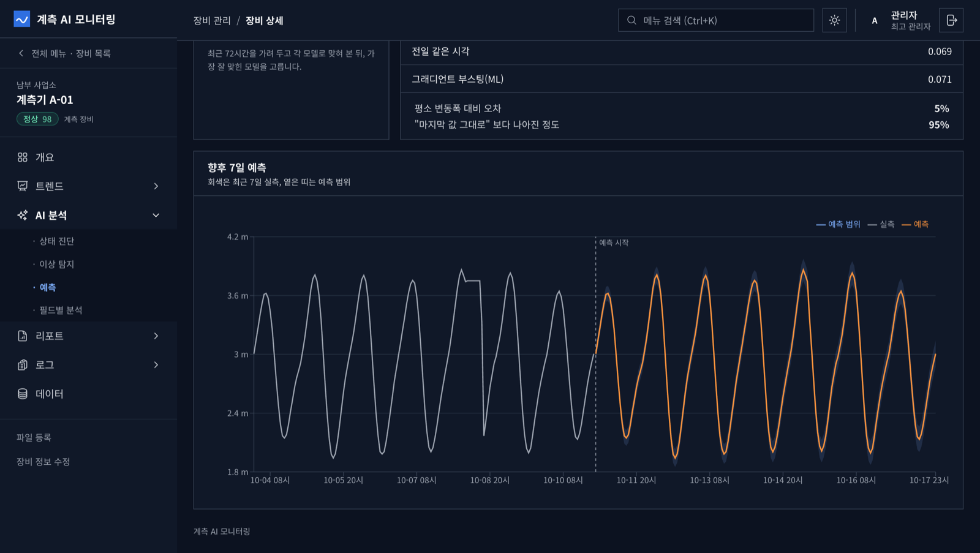Viewport: 980px width, 553px height.
Task: Click the 계측기 A-01 device title
Action: click(45, 100)
